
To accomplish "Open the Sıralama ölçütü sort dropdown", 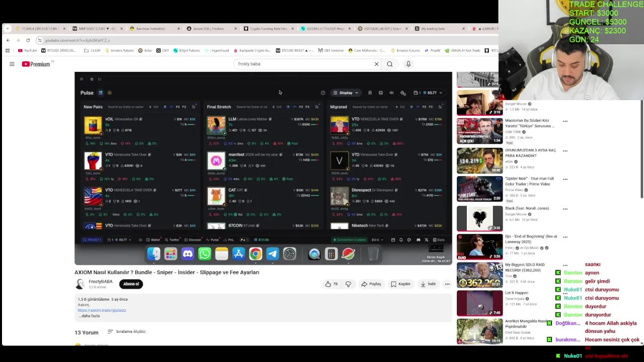I will (127, 332).
